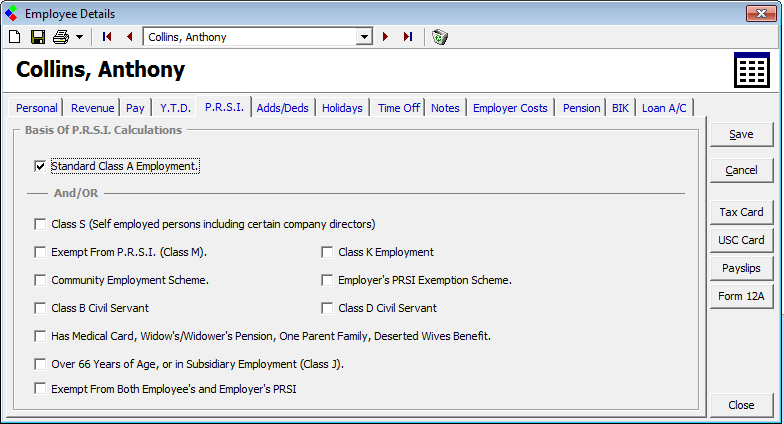The height and width of the screenshot is (424, 784).
Task: Tick Employer's PRSI Exemption Scheme
Action: (327, 280)
